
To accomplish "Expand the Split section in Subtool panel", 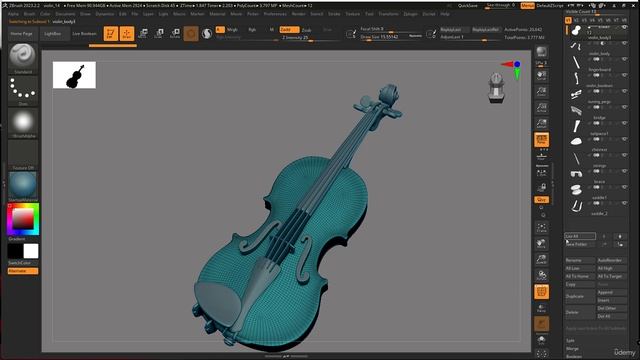I will point(570,340).
